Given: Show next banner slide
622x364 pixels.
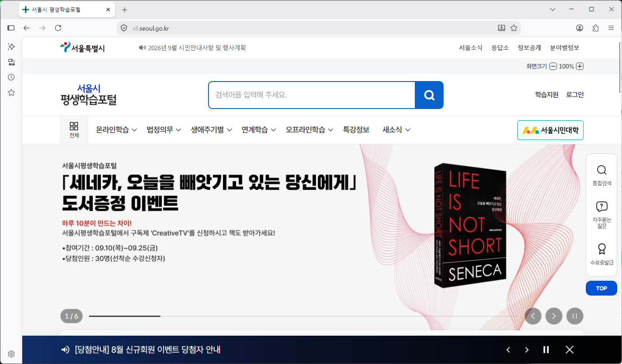Looking at the screenshot, I should point(554,316).
